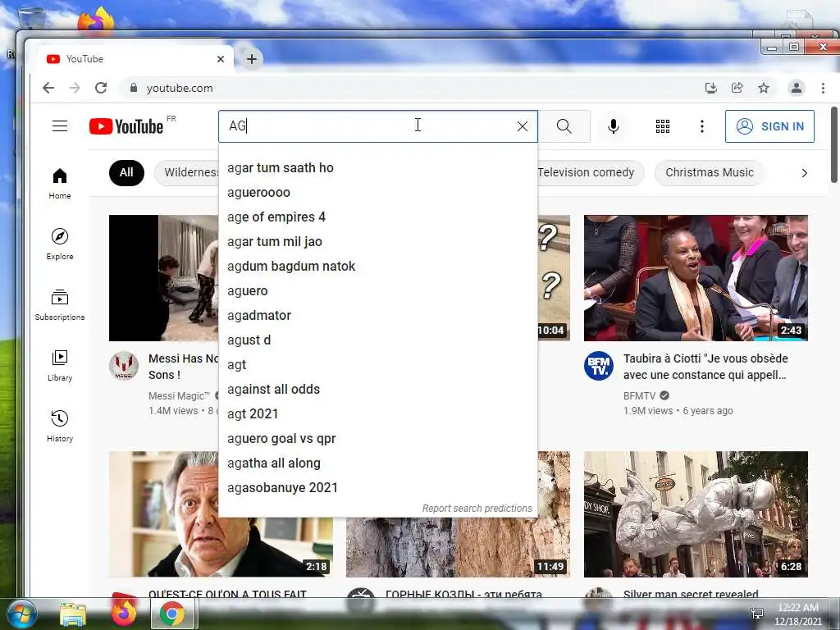Open the Chrome profile avatar

coord(796,88)
